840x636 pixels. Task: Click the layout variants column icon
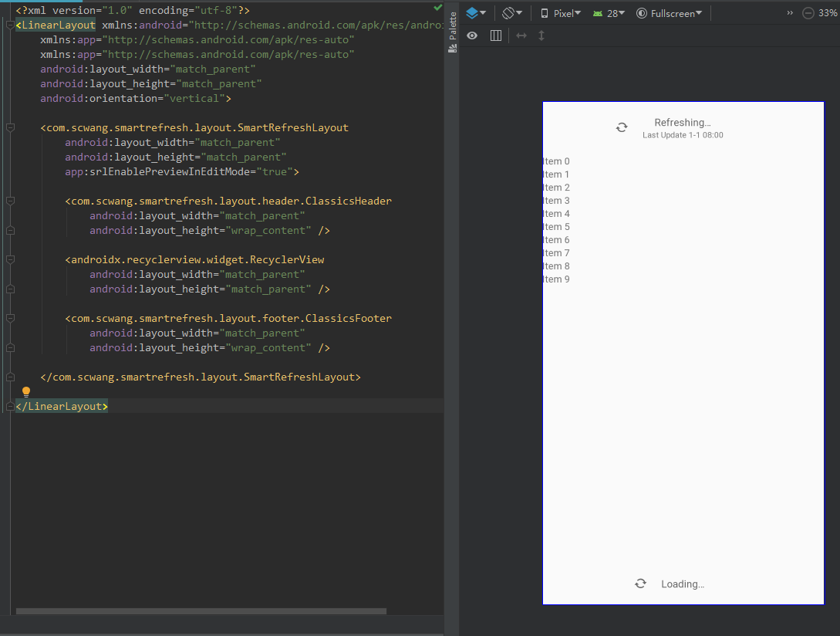pyautogui.click(x=494, y=35)
